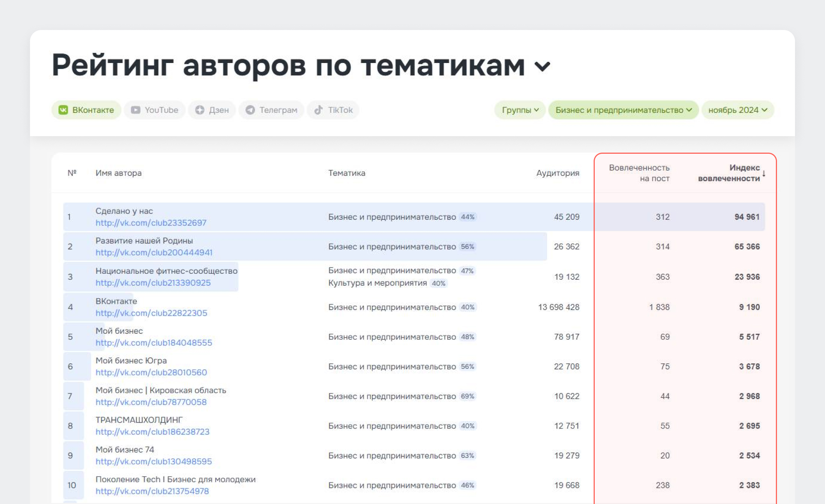This screenshot has height=504, width=825.
Task: Click engagement index value 65 366
Action: (x=747, y=246)
